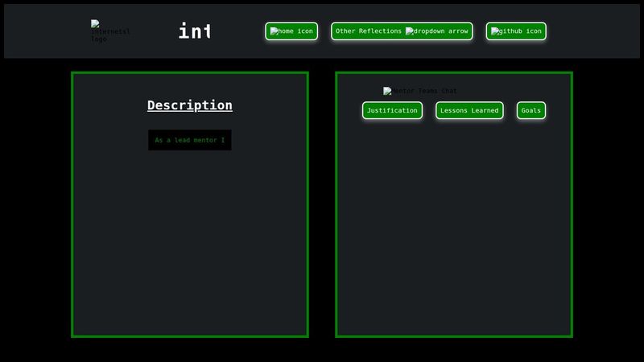Click the dropdown arrow icon beside Other Reflections
This screenshot has height=362, width=644.
(437, 31)
